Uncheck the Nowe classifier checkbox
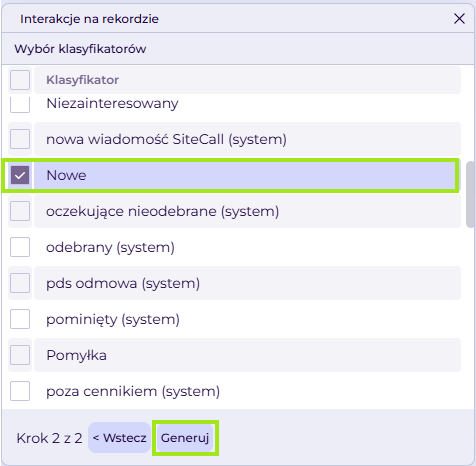This screenshot has width=476, height=466. pos(20,175)
